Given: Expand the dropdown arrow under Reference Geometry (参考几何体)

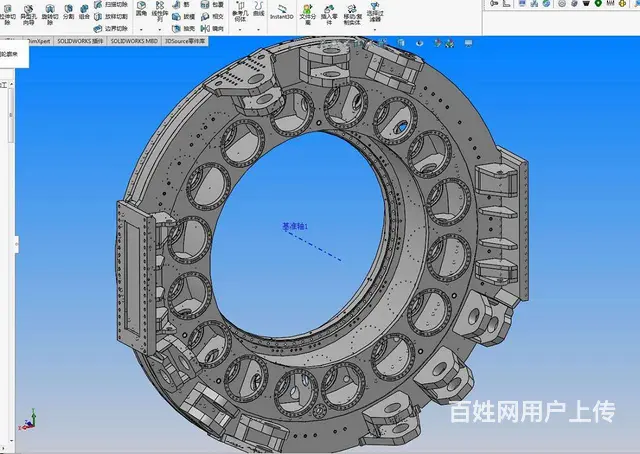Looking at the screenshot, I should coord(240,30).
